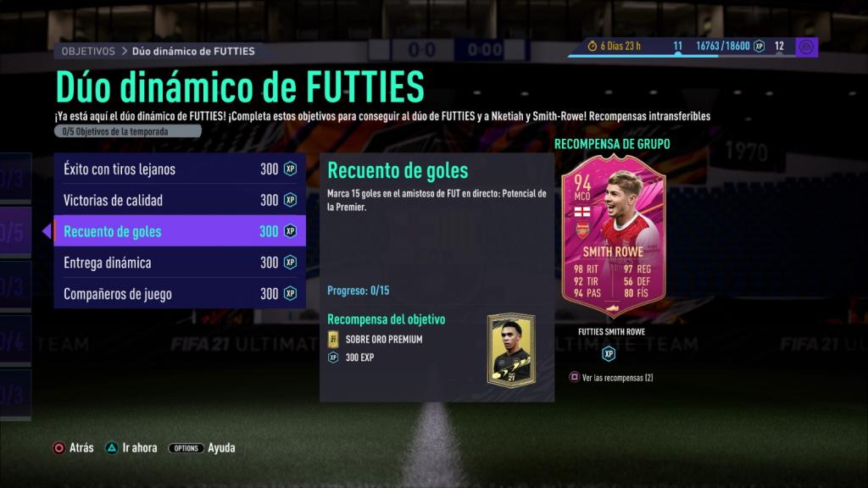This screenshot has width=868, height=488.
Task: Click the XP icon beside Éxito con tiros lejanos
Action: 290,169
